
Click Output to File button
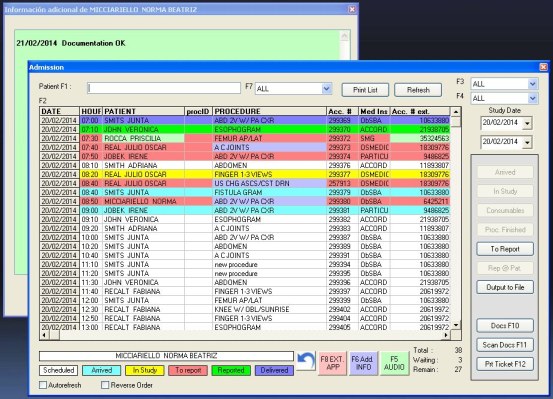tap(505, 287)
